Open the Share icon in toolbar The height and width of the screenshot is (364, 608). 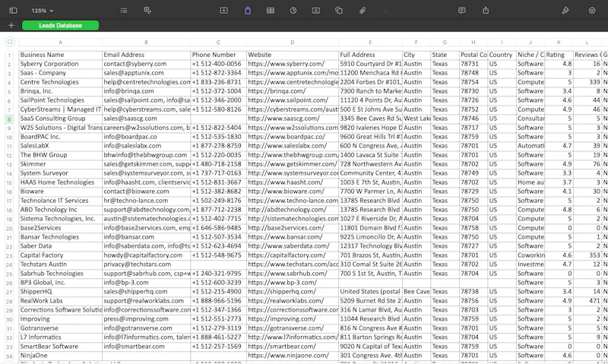click(x=486, y=11)
